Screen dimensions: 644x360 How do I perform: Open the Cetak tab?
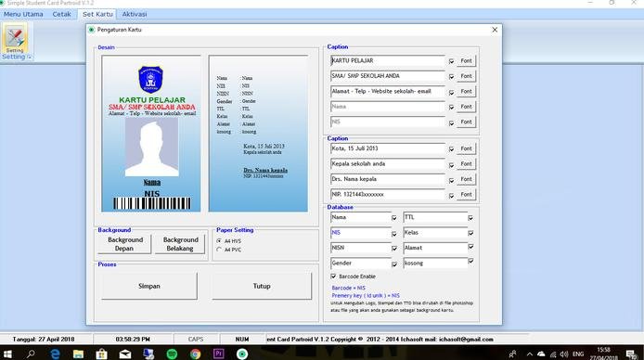pyautogui.click(x=61, y=14)
